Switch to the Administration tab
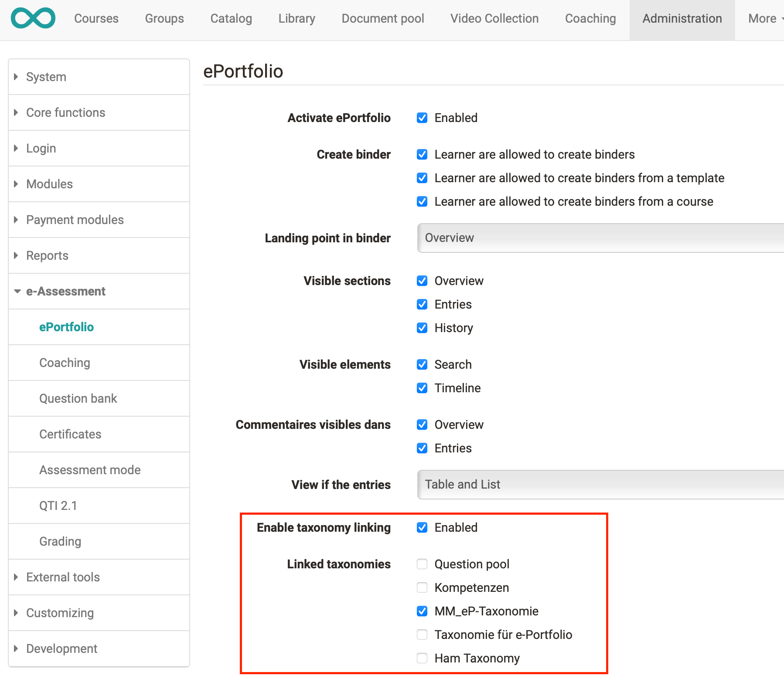Viewport: 784px width, 686px height. (682, 18)
